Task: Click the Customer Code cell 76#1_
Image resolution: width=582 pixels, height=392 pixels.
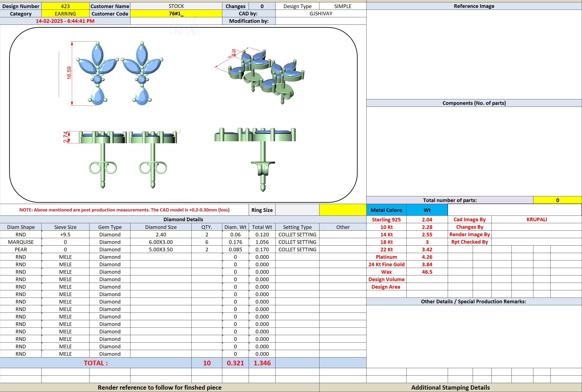Action: [176, 13]
